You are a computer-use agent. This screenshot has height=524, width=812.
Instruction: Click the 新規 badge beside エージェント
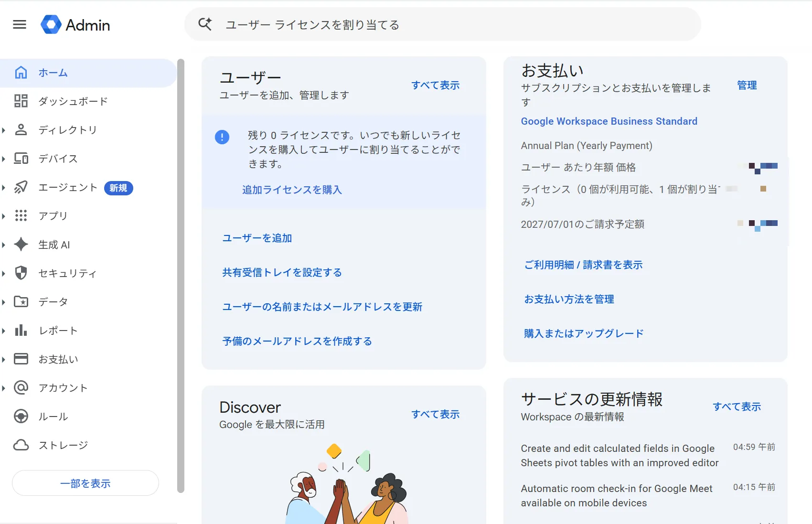point(118,188)
